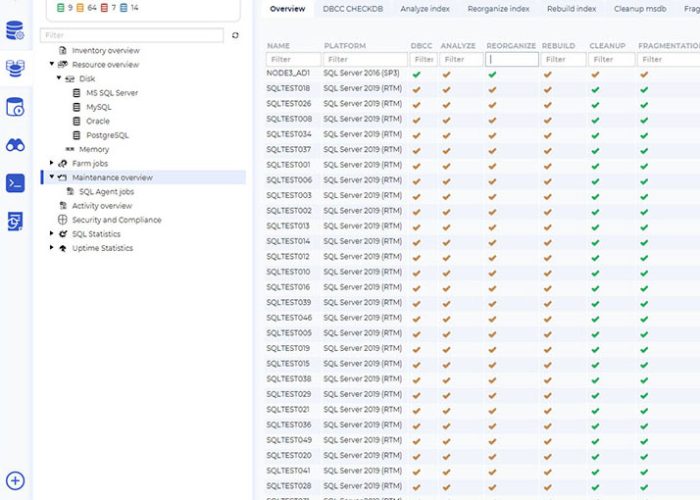Click the red status counter icon showing 7
Image resolution: width=700 pixels, height=500 pixels.
(x=104, y=8)
